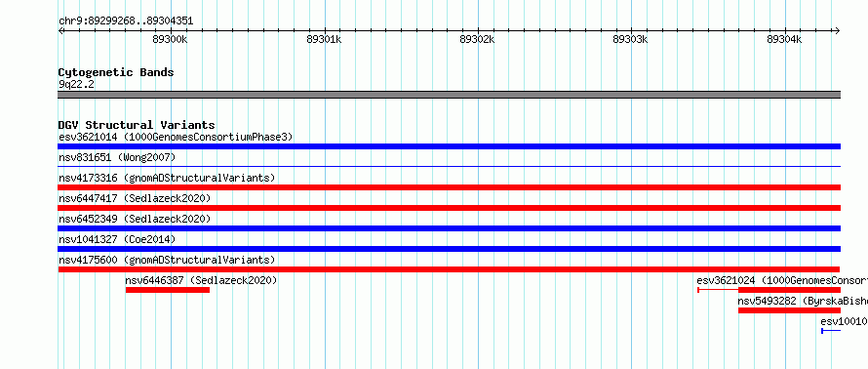This screenshot has height=369, width=868.
Task: Click the nsv6447417 (Sedlazeck2020) label
Action: coord(135,198)
